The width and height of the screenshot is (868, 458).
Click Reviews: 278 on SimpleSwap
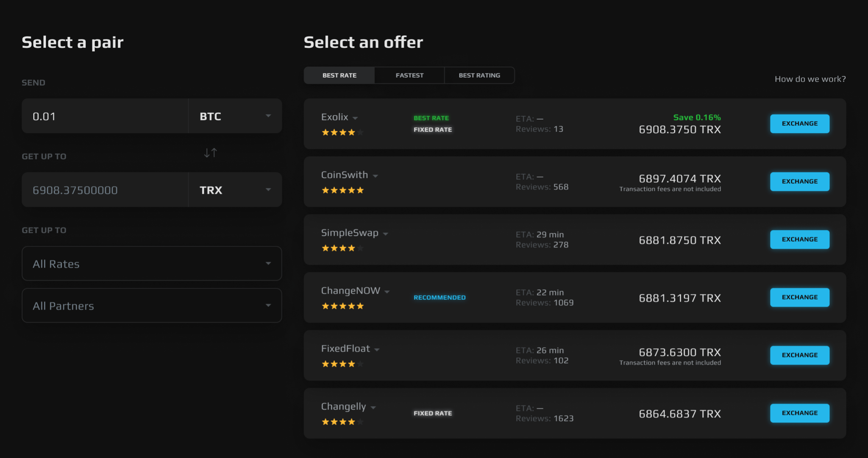tap(542, 245)
